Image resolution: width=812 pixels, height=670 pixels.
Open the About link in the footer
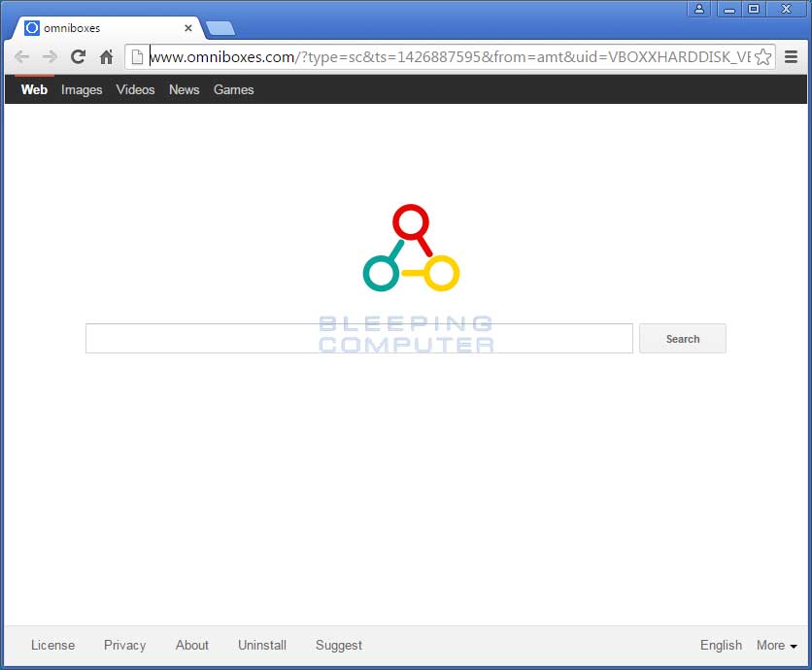click(x=192, y=645)
